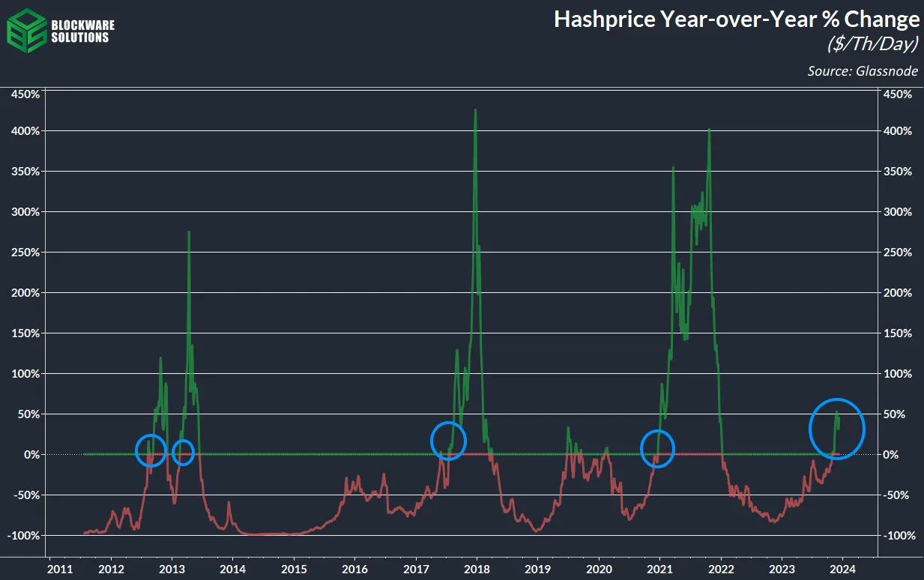This screenshot has width=924, height=580.
Task: Click the 200% label on right axis
Action: [898, 293]
